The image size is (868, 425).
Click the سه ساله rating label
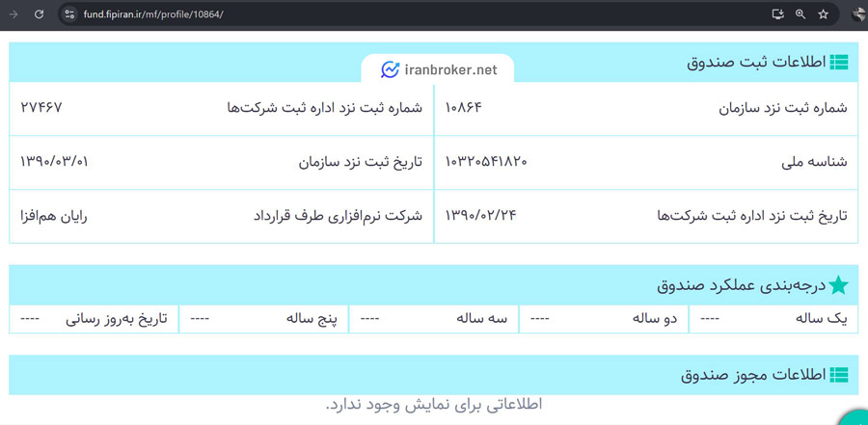point(482,319)
